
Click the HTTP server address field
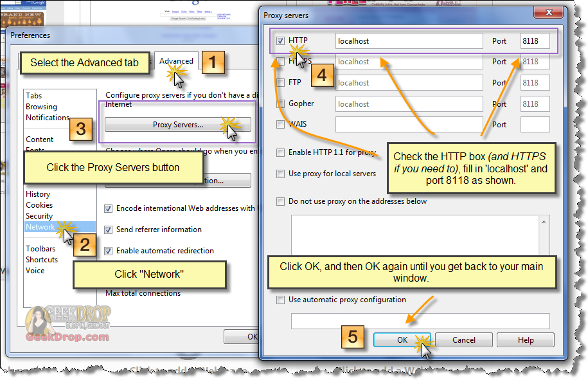click(409, 41)
